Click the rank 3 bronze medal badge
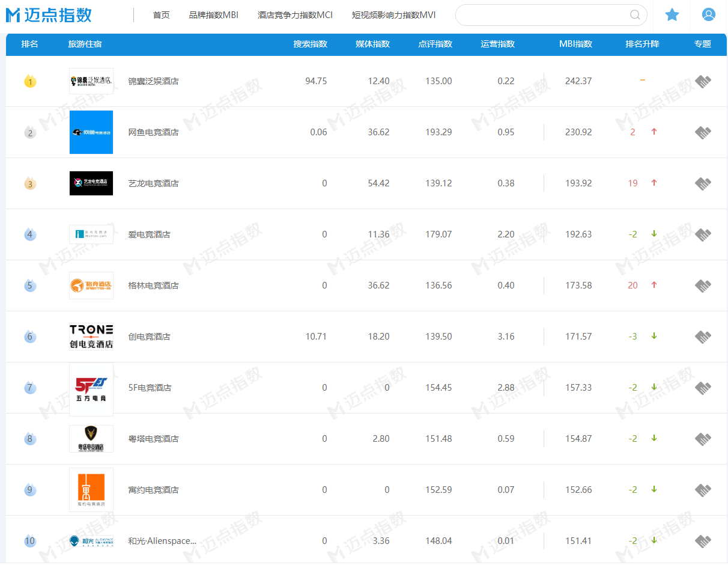This screenshot has height=565, width=728. click(30, 183)
